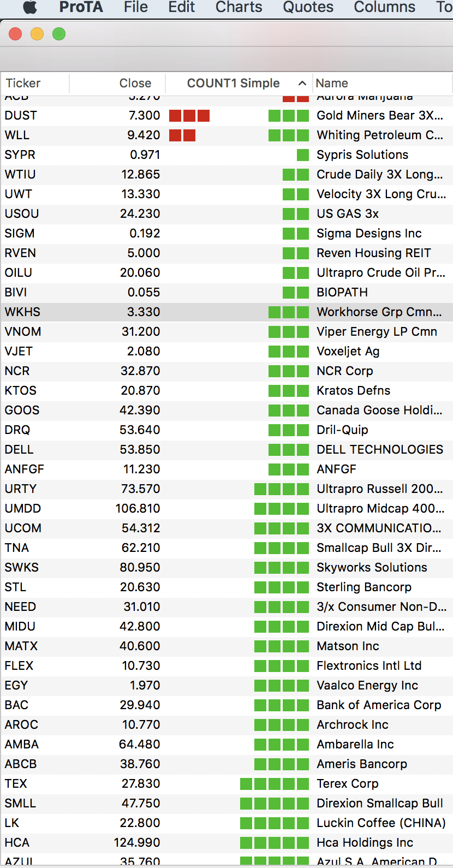Screen dimensions: 453x868
Task: Select the TNA ticker cell
Action: coord(17,548)
